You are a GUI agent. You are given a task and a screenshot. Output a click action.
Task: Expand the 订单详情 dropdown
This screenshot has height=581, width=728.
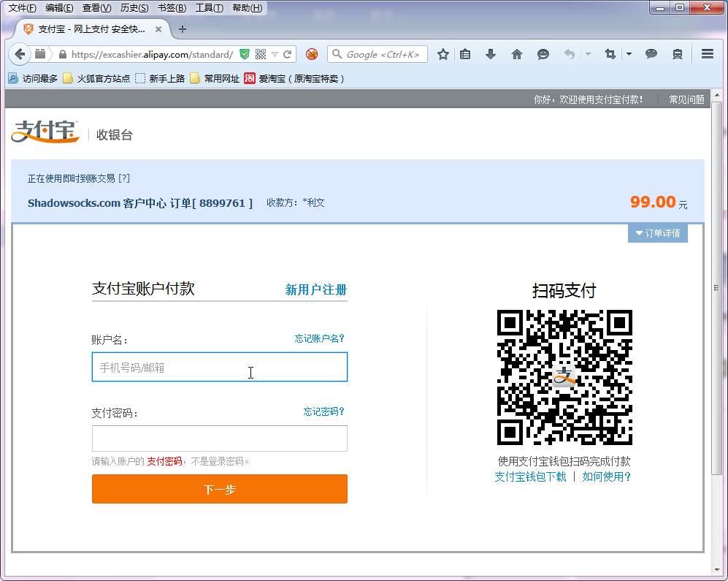pyautogui.click(x=657, y=233)
